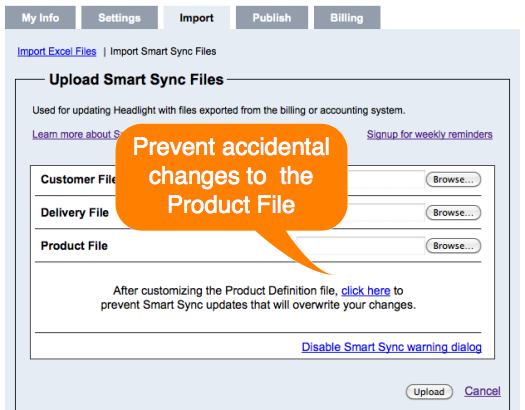
Task: Disable Smart Sync warning dialog link
Action: 391,347
